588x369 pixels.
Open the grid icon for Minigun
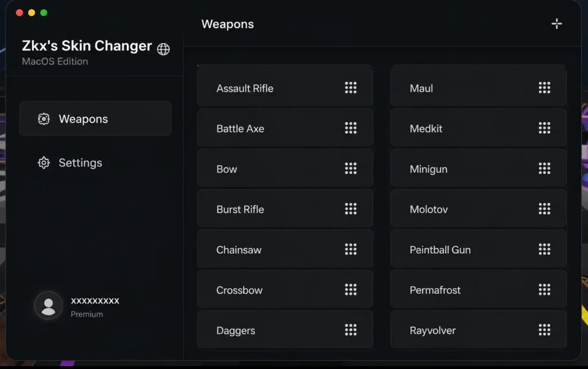click(544, 168)
